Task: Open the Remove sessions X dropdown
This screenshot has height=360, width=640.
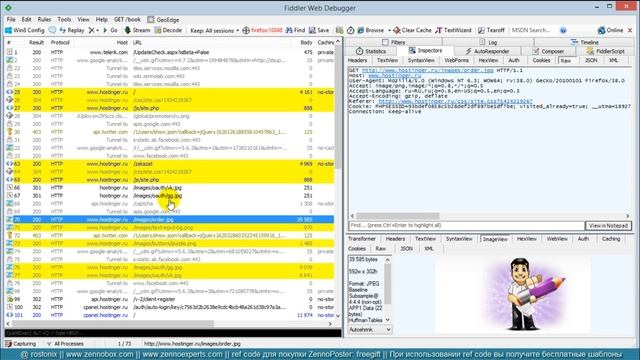Action: click(94, 30)
